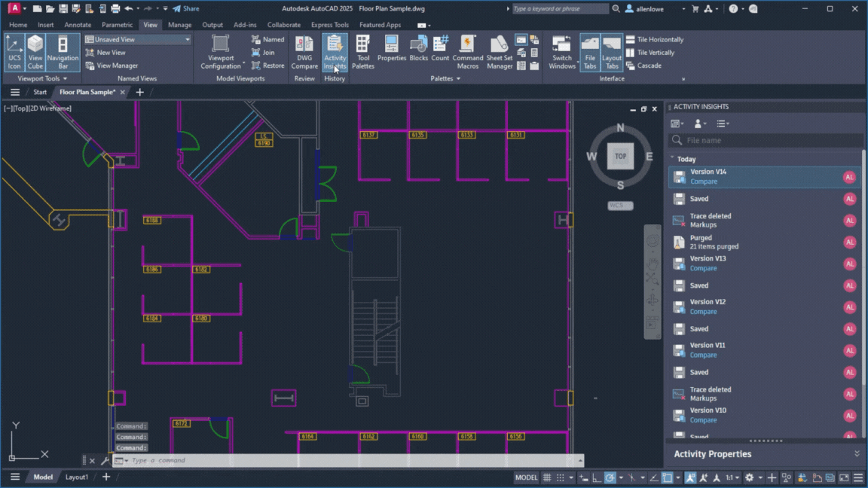Toggle the View Cube display
Image resolution: width=868 pixels, height=488 pixels.
[x=35, y=52]
